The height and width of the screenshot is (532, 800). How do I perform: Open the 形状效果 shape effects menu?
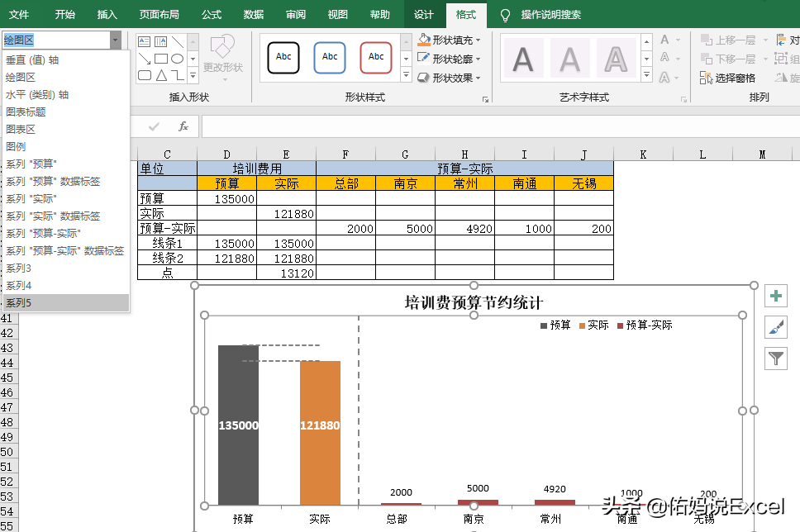click(x=449, y=78)
